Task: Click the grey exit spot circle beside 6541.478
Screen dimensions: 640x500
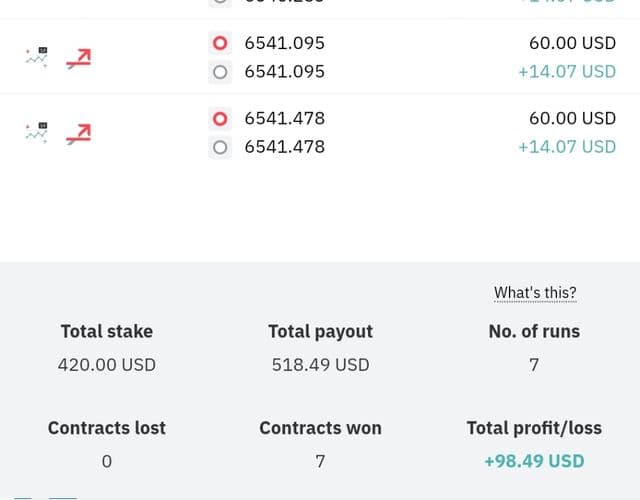Action: click(220, 147)
